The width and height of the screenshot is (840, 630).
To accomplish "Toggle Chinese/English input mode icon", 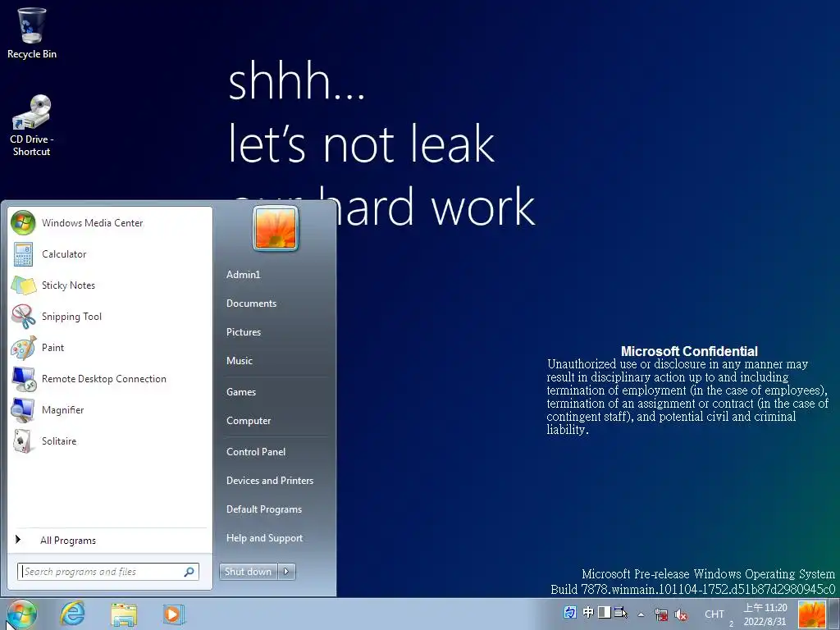I will tap(588, 612).
